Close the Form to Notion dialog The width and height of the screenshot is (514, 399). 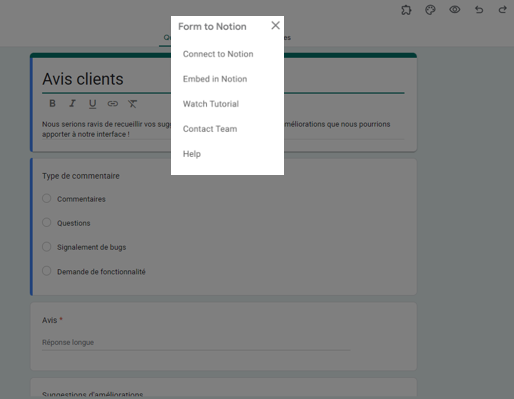click(x=275, y=25)
